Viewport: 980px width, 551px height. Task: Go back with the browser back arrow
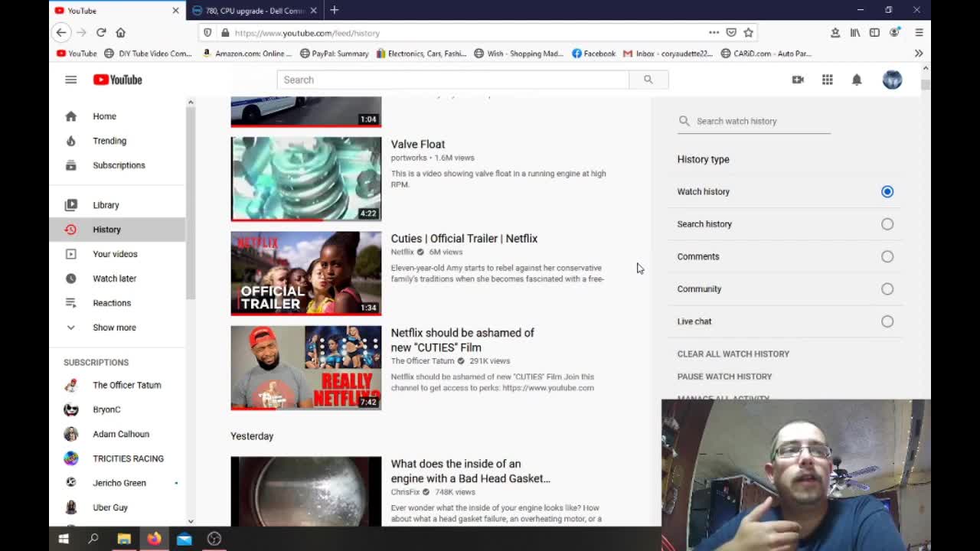(61, 32)
